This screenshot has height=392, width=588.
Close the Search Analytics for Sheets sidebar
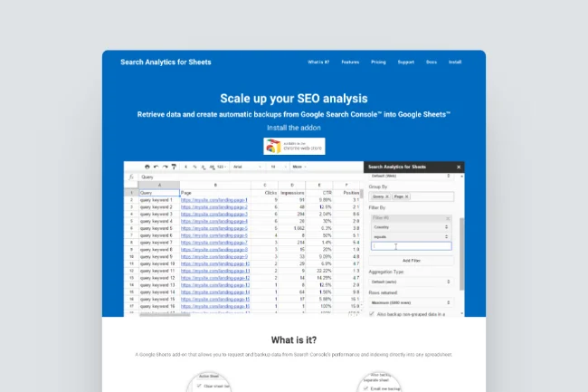tap(459, 167)
